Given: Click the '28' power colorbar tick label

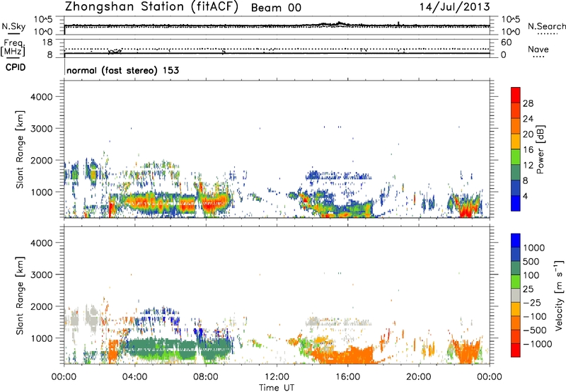Looking at the screenshot, I should pyautogui.click(x=528, y=103).
